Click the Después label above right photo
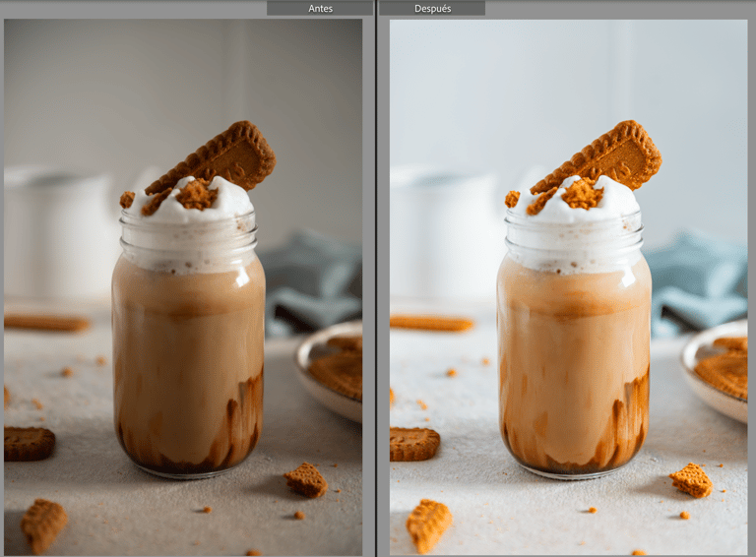Image resolution: width=756 pixels, height=557 pixels. [432, 8]
